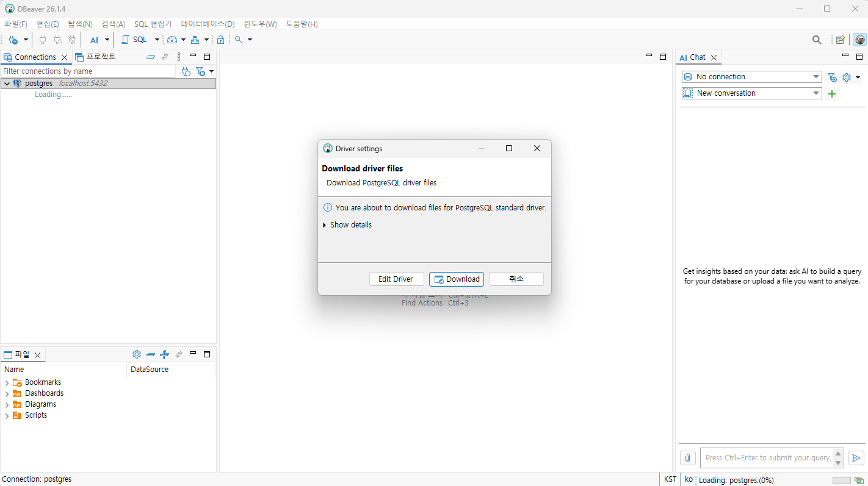The height and width of the screenshot is (486, 868).
Task: Open dropdown arrow next to connections funnel
Action: click(x=211, y=71)
